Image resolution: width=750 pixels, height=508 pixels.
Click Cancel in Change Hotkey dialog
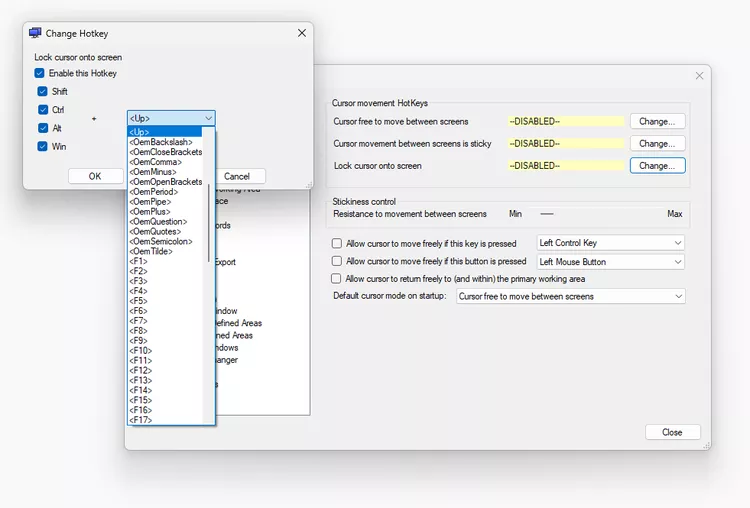pyautogui.click(x=240, y=176)
